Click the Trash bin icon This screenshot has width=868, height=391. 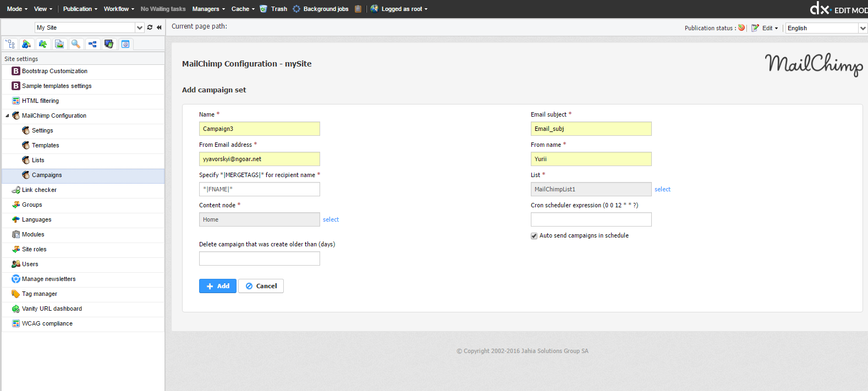click(263, 9)
